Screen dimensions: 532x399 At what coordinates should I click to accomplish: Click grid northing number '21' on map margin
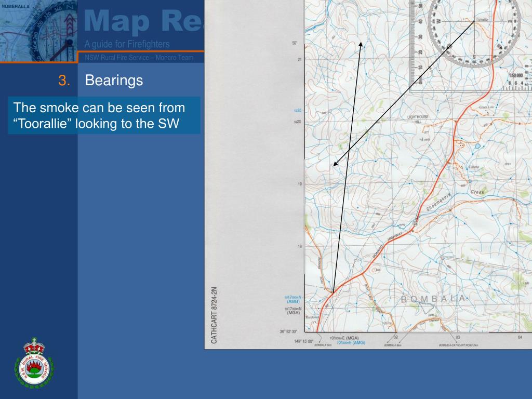click(x=299, y=59)
